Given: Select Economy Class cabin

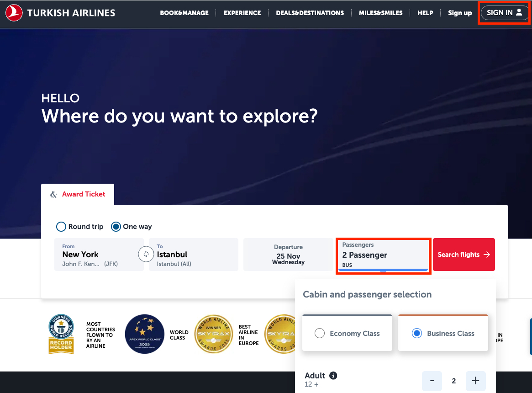Looking at the screenshot, I should click(347, 333).
